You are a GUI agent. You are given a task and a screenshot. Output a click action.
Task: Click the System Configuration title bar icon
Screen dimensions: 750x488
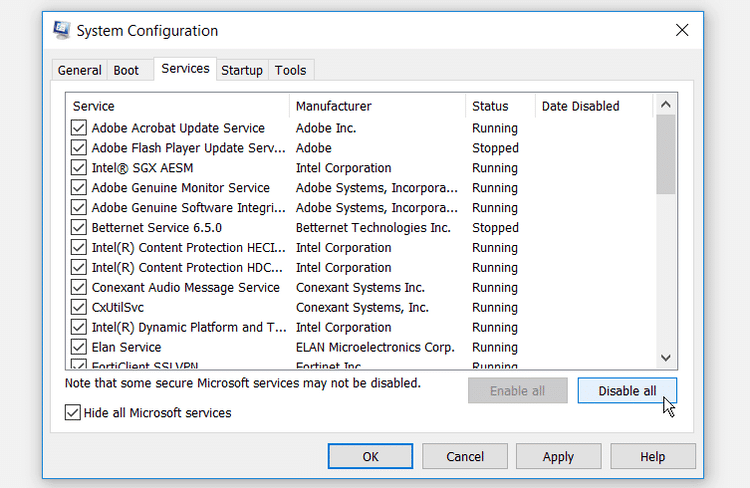coord(62,31)
